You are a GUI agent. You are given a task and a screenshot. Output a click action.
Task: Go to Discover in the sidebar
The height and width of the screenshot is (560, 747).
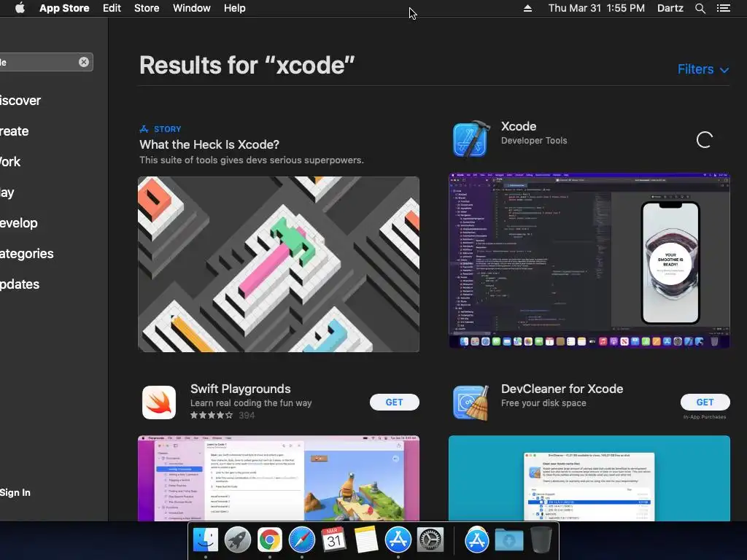[x=20, y=101]
